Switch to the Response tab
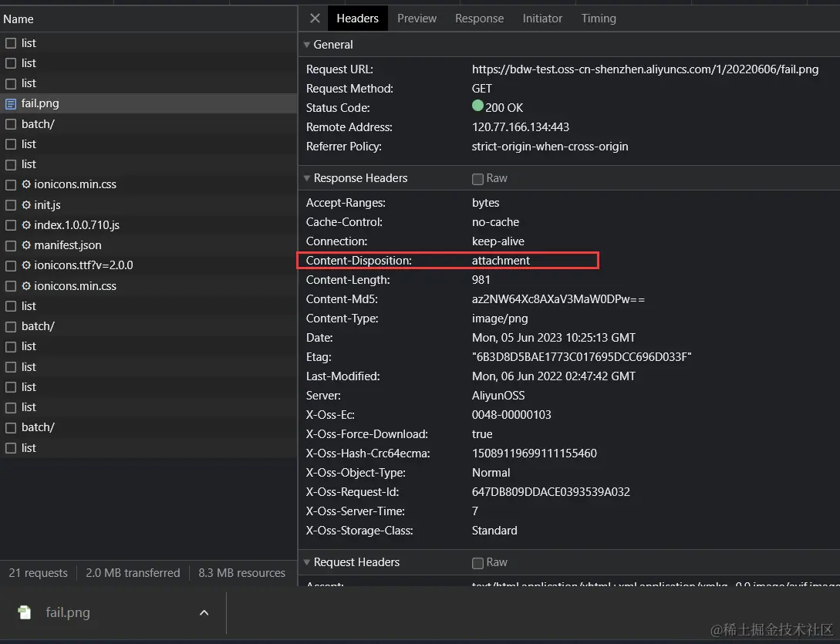Viewport: 840px width, 644px height. click(x=480, y=19)
